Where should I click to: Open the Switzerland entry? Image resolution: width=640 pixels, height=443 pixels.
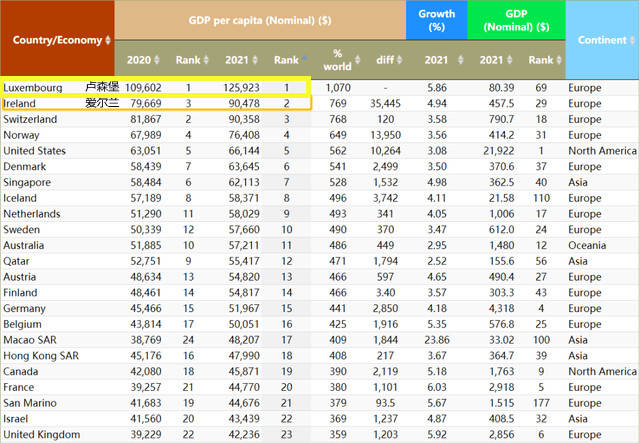[30, 119]
